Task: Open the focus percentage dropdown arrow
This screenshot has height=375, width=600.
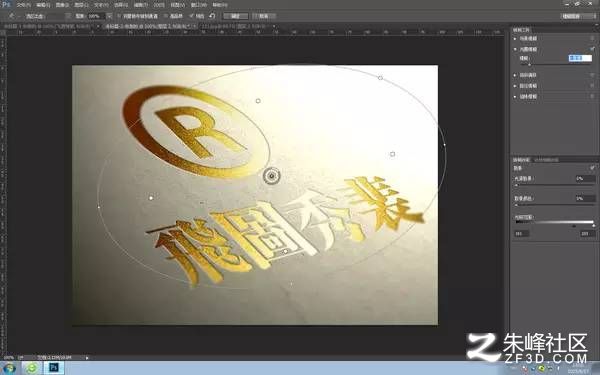Action: 109,16
